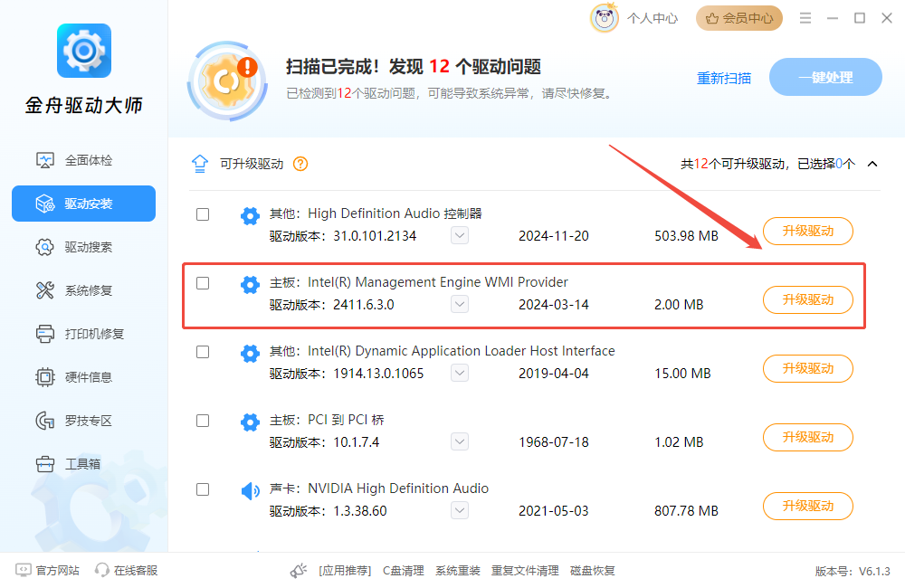Open version dropdown for driver 31.0.101.2134
This screenshot has height=588, width=905.
pyautogui.click(x=460, y=235)
